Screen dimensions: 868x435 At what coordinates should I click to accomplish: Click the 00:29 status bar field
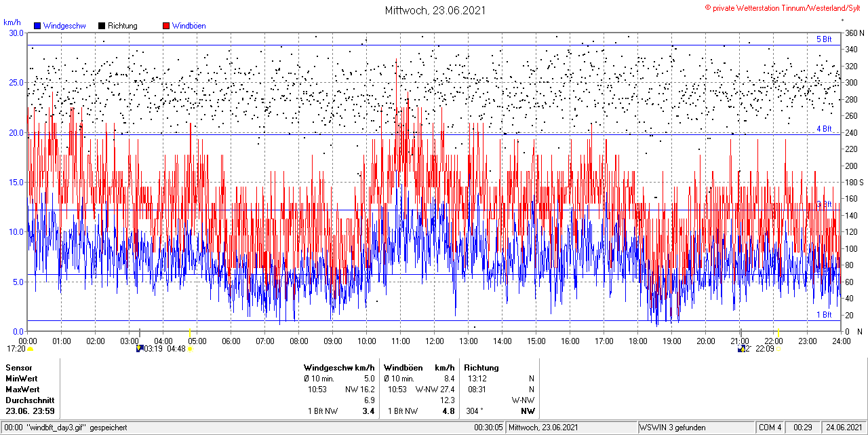click(803, 428)
